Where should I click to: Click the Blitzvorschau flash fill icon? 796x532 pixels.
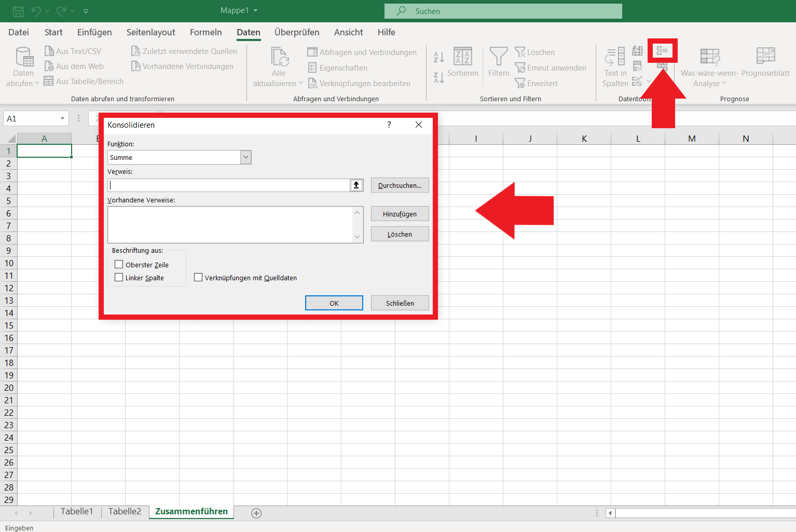(x=637, y=51)
